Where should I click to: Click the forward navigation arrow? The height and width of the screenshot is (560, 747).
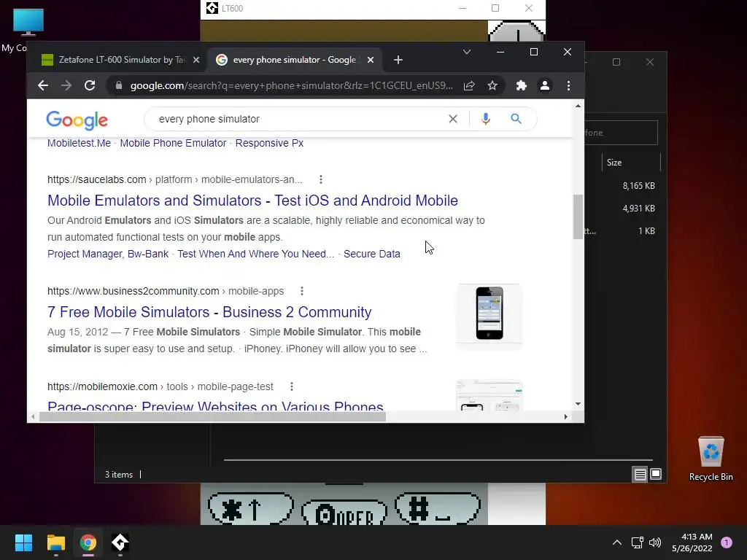tap(66, 86)
